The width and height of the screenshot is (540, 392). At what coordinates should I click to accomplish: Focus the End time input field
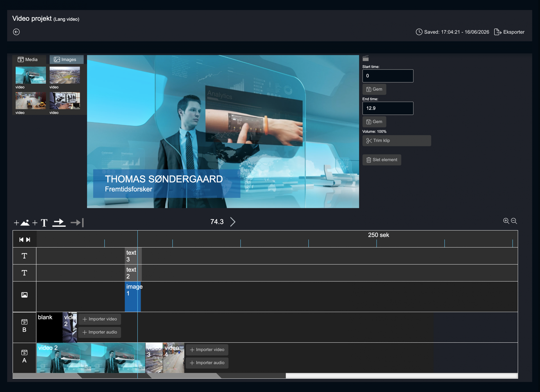tap(388, 108)
